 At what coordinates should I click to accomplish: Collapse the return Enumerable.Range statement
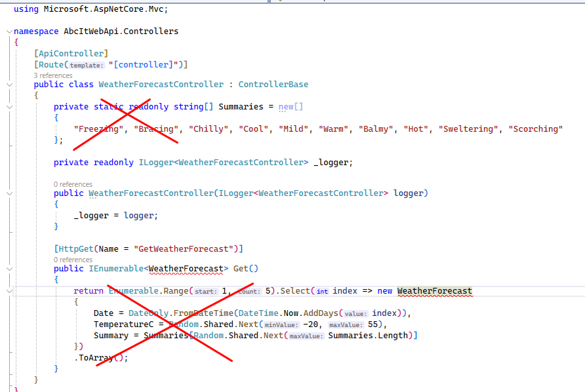[x=9, y=290]
